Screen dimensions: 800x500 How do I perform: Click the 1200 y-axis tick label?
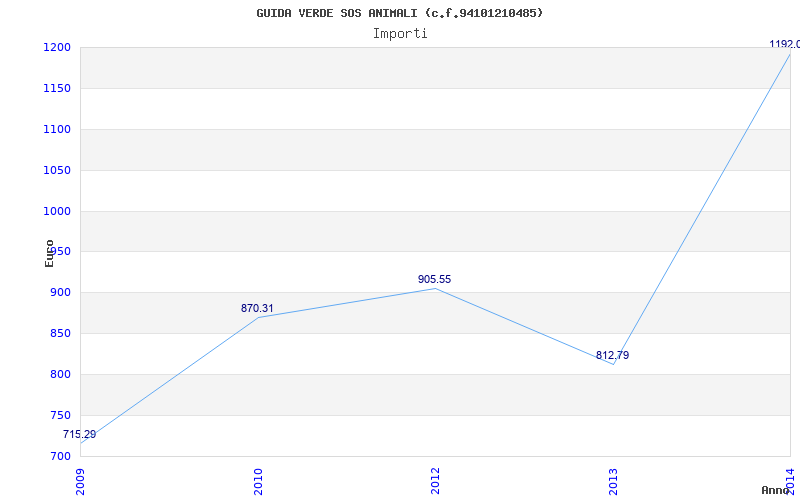pyautogui.click(x=57, y=48)
